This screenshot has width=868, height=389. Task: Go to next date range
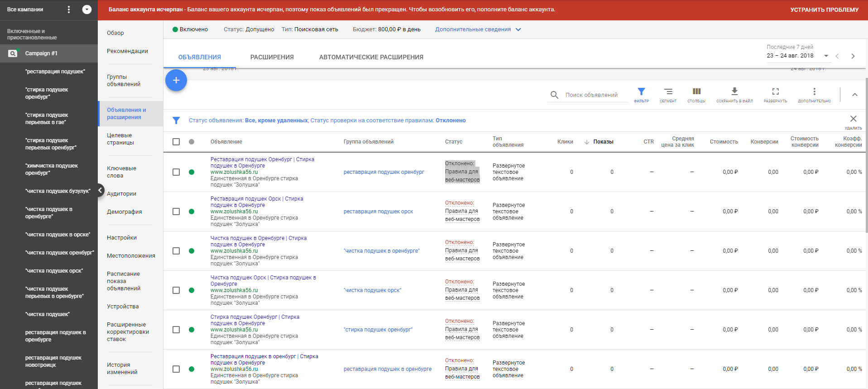click(853, 56)
